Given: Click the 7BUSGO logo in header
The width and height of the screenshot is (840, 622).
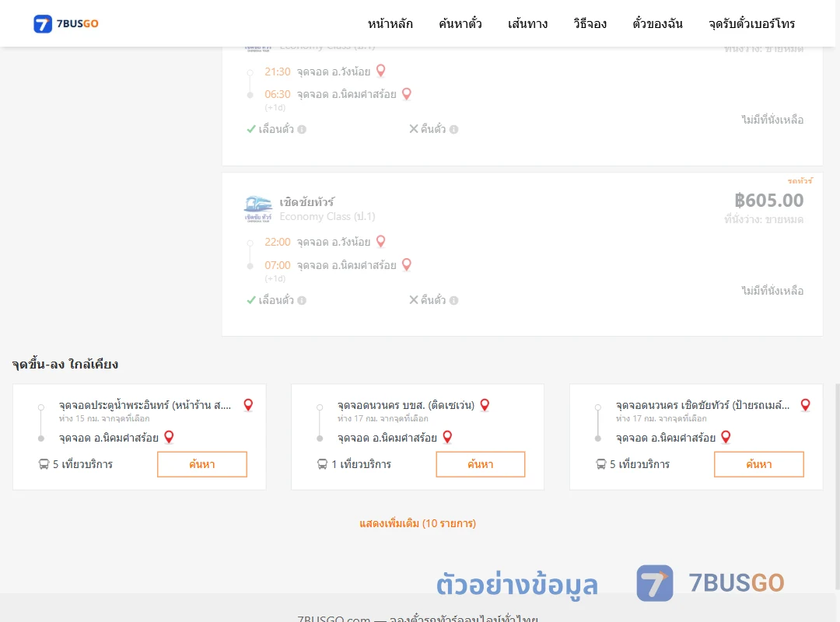Looking at the screenshot, I should point(66,23).
